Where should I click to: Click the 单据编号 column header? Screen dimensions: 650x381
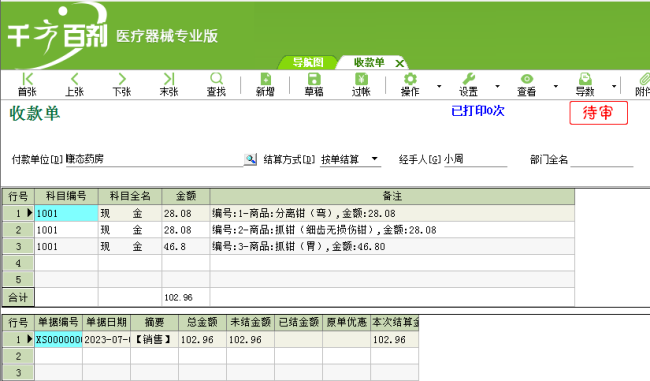click(x=58, y=322)
